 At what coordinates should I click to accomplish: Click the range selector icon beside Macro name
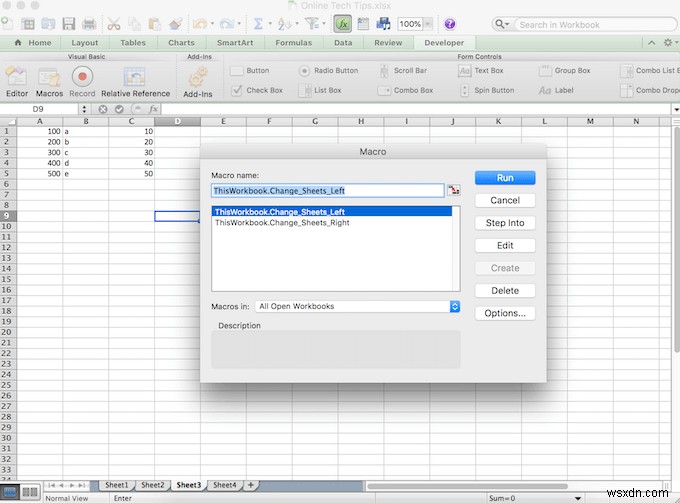(454, 190)
